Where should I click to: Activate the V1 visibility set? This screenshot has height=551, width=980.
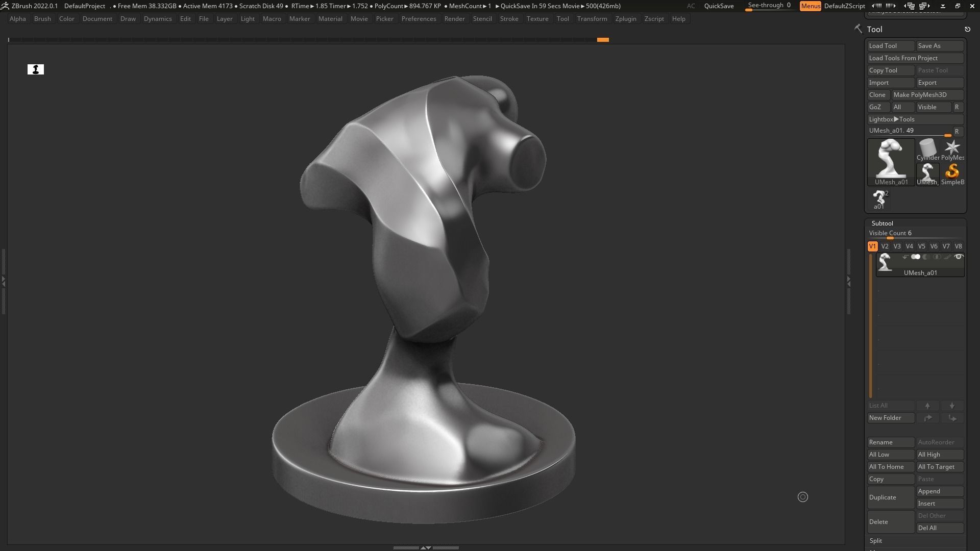click(872, 246)
